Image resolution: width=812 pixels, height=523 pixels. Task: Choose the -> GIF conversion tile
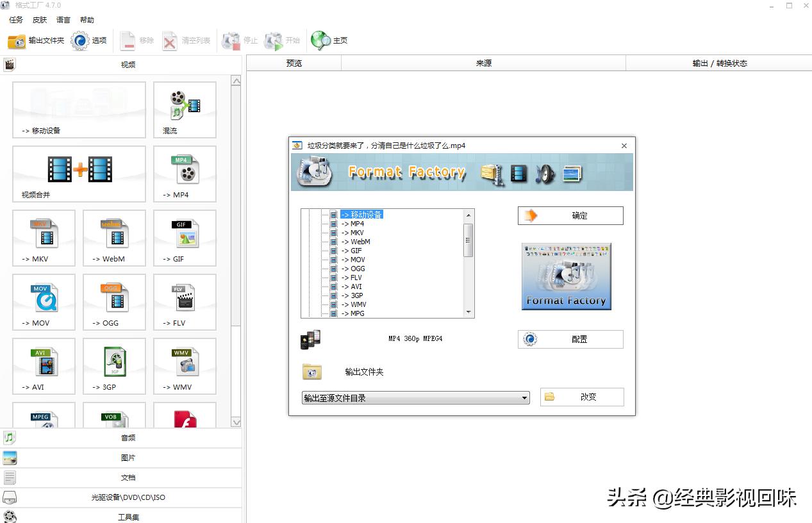pos(185,238)
